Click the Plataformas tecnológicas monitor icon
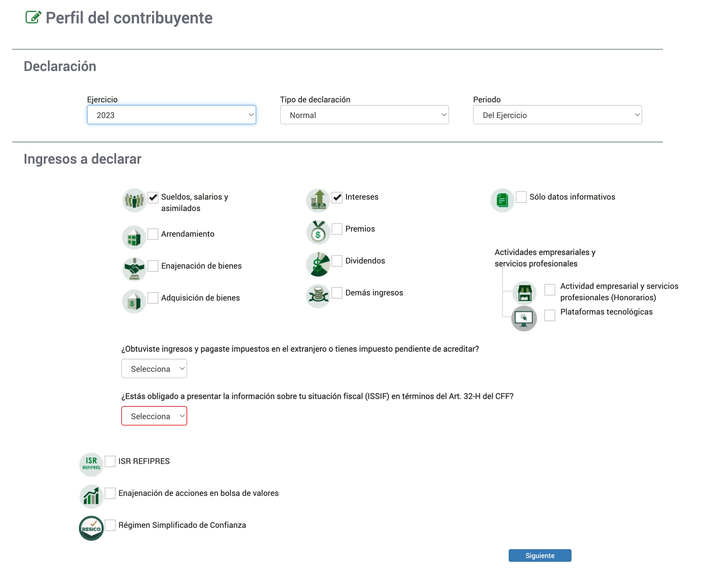Image resolution: width=719 pixels, height=588 pixels. pyautogui.click(x=524, y=319)
